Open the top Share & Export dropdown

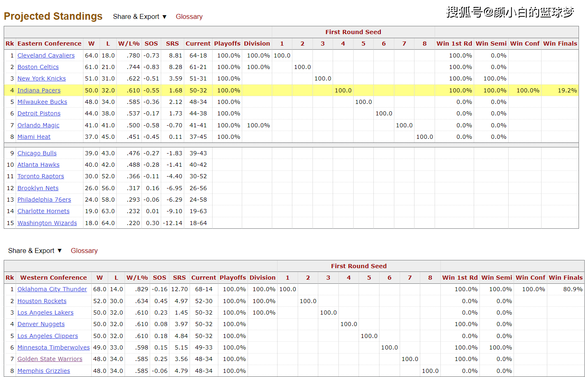click(139, 17)
